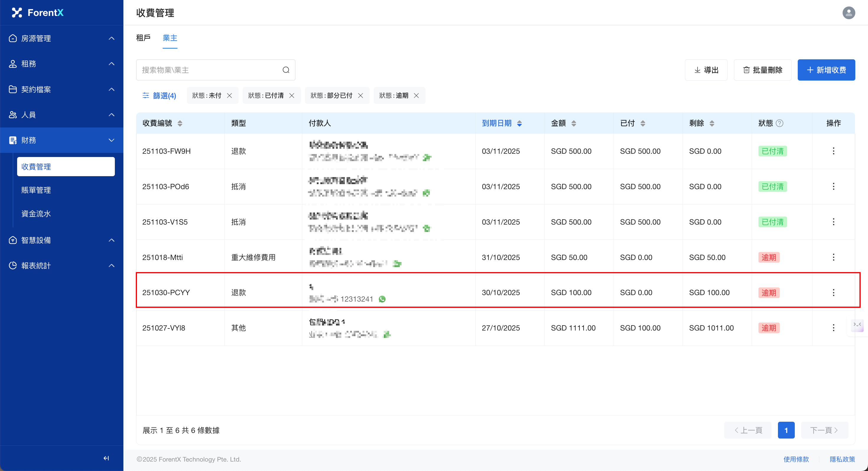Focus the 搜索物業\業主 search field
Screen dimensions: 868x471
[x=209, y=70]
